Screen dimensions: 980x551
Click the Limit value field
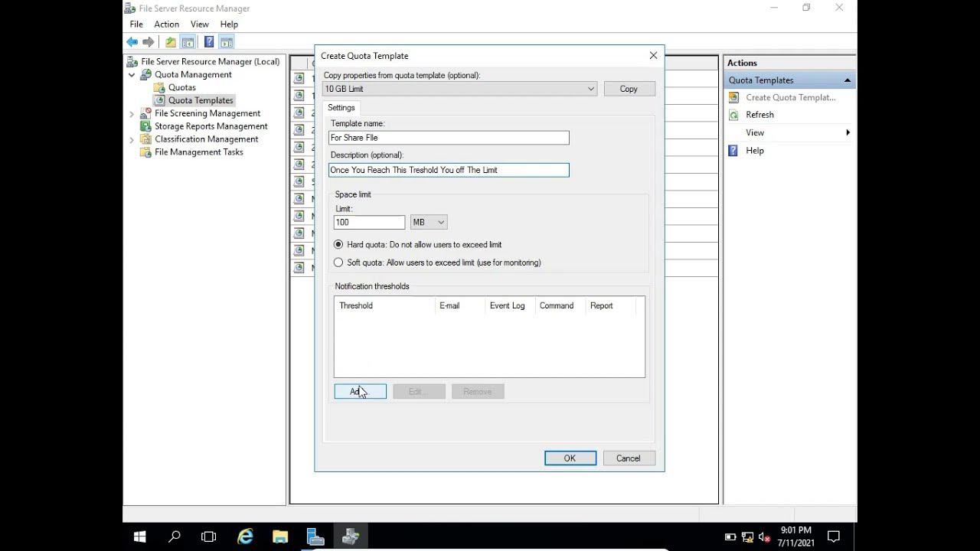pyautogui.click(x=369, y=222)
